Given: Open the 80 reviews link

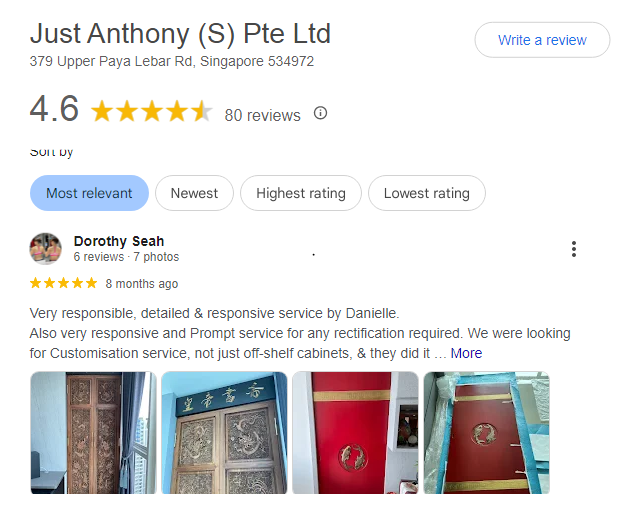Looking at the screenshot, I should pyautogui.click(x=262, y=115).
